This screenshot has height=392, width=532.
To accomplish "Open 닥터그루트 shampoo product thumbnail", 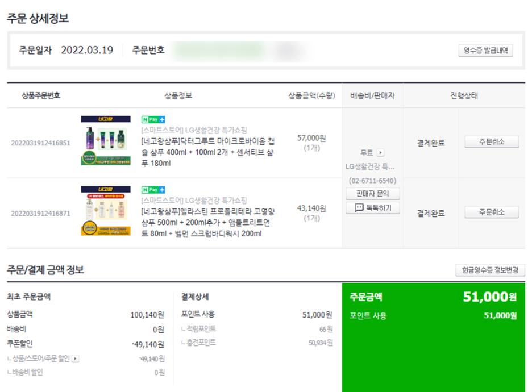I will pos(106,140).
